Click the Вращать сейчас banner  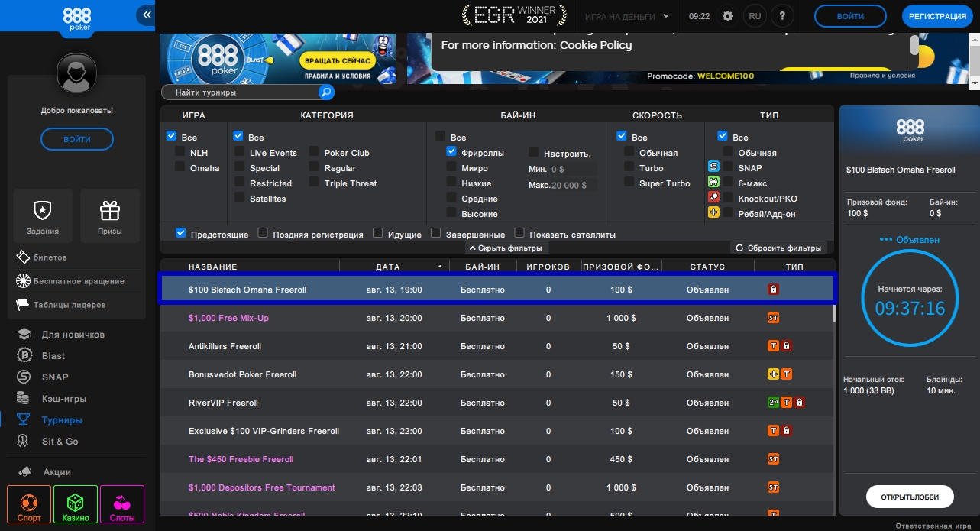pyautogui.click(x=337, y=60)
